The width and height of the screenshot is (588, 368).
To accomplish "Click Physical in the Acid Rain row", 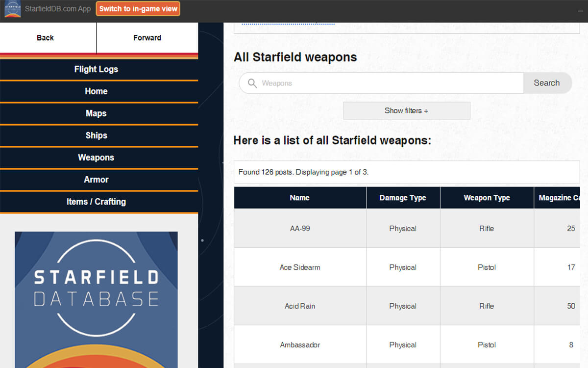I will tap(403, 306).
